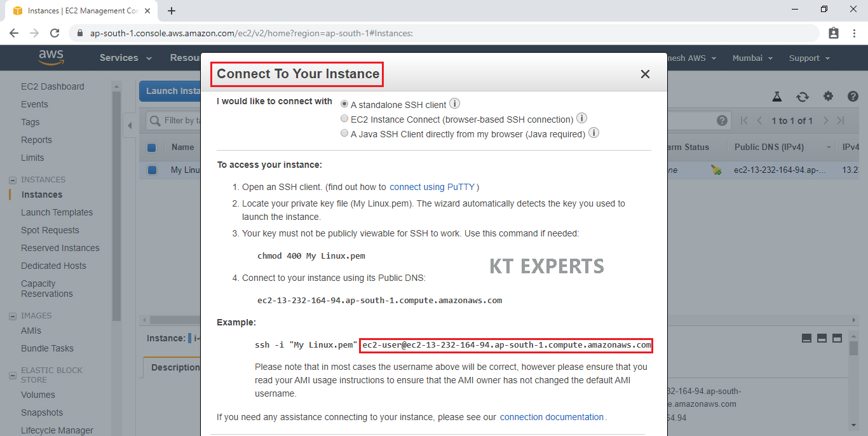Click the instances table horizontal scrollbar

point(175,320)
